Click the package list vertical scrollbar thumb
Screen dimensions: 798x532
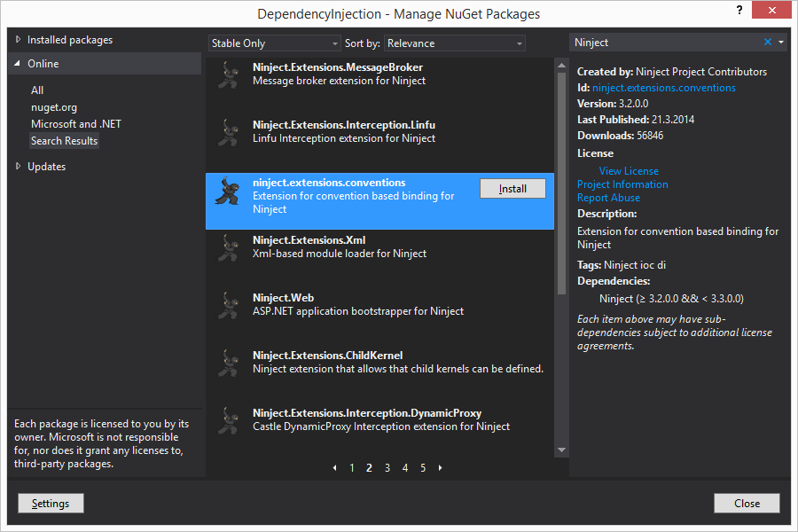tap(561, 184)
